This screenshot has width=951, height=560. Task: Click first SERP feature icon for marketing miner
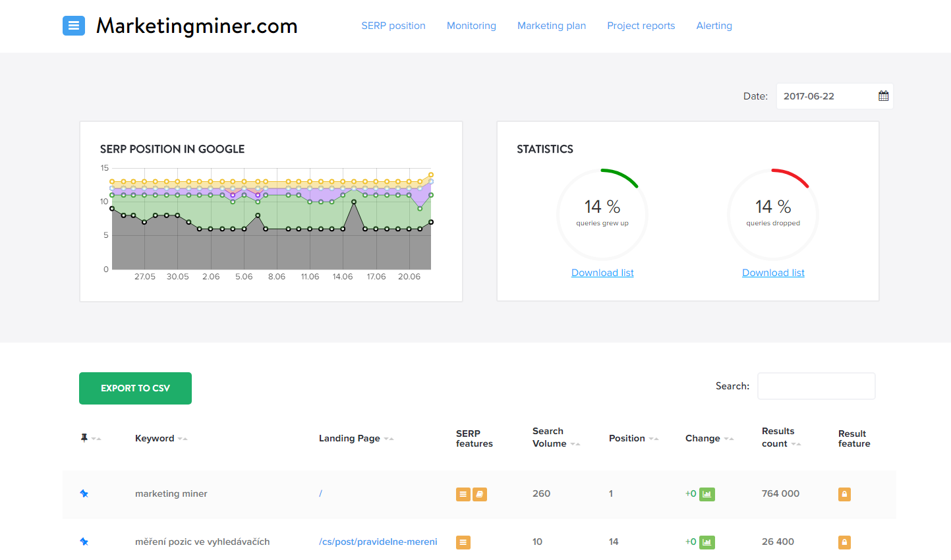463,494
